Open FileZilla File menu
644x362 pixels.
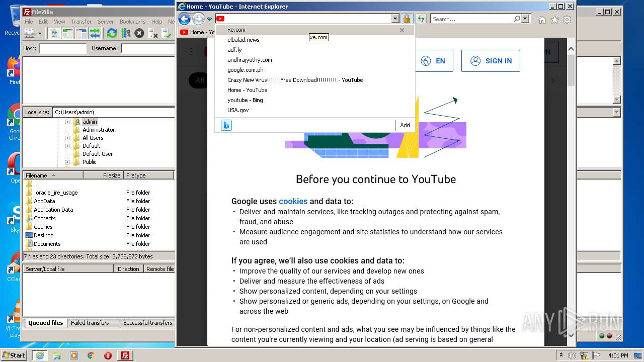point(29,22)
